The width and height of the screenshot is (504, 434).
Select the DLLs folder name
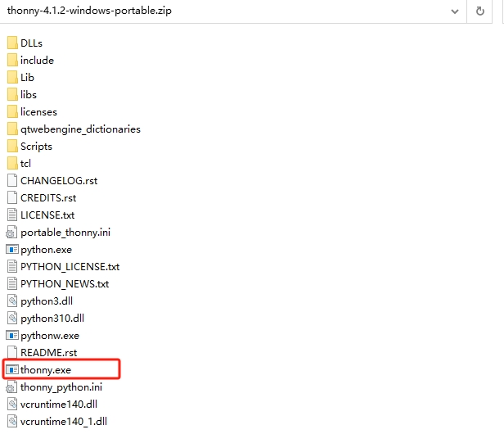[31, 43]
